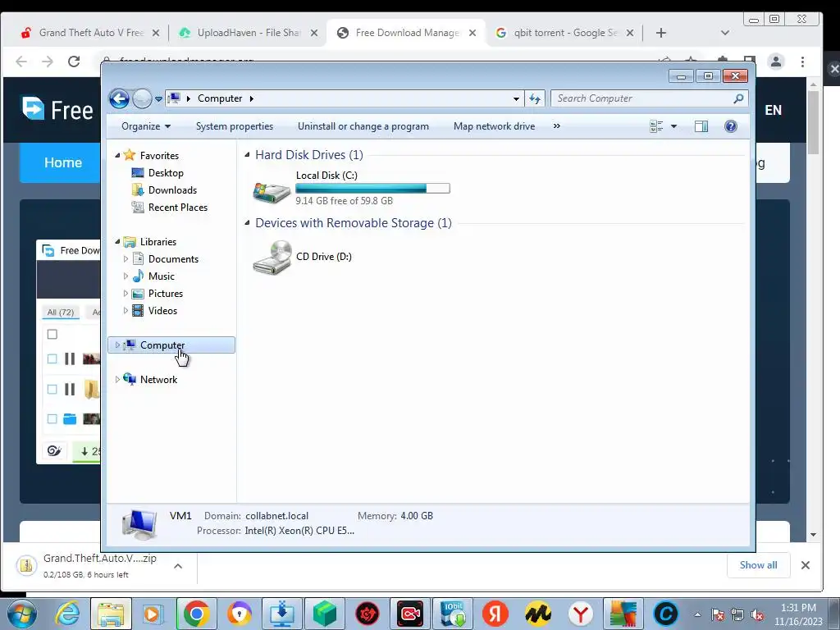Switch to Grand Theft Auto V tab
The height and width of the screenshot is (630, 840).
click(91, 33)
